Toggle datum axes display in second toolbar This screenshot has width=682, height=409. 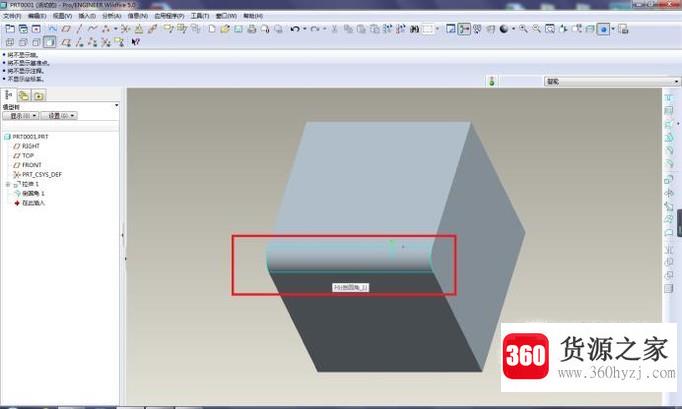point(79,42)
